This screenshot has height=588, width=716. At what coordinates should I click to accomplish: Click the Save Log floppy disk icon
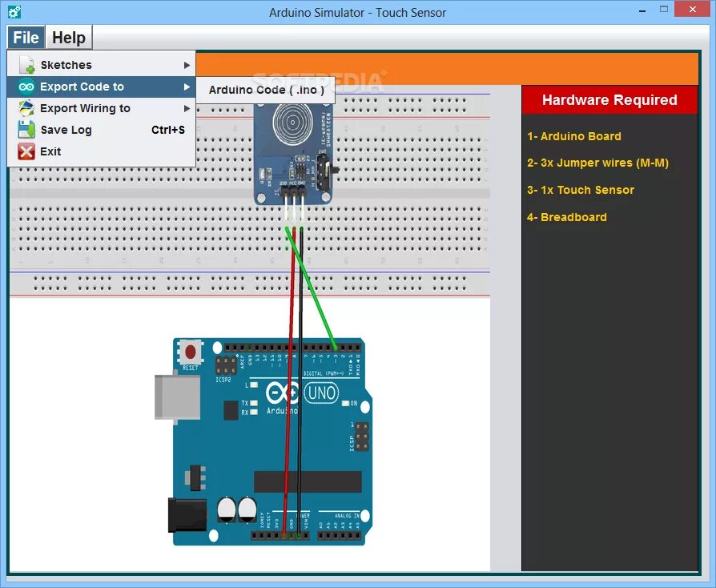pyautogui.click(x=26, y=130)
